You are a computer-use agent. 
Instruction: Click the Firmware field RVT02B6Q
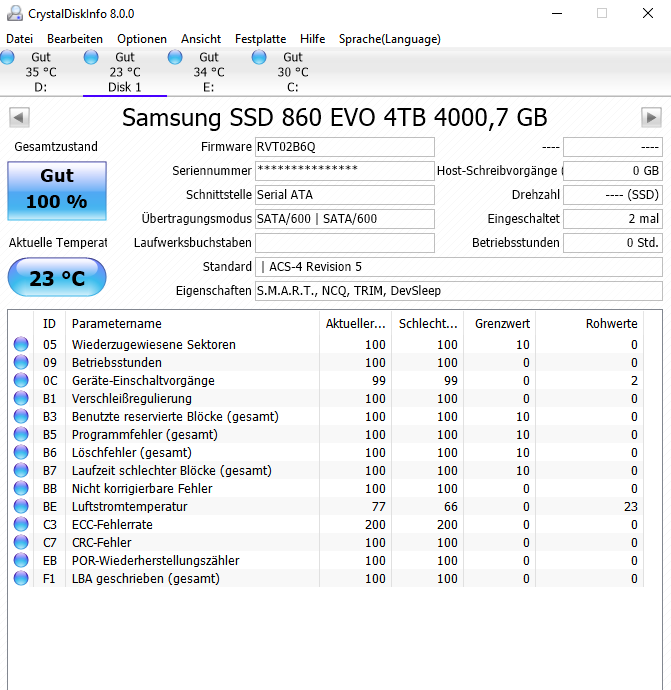345,147
